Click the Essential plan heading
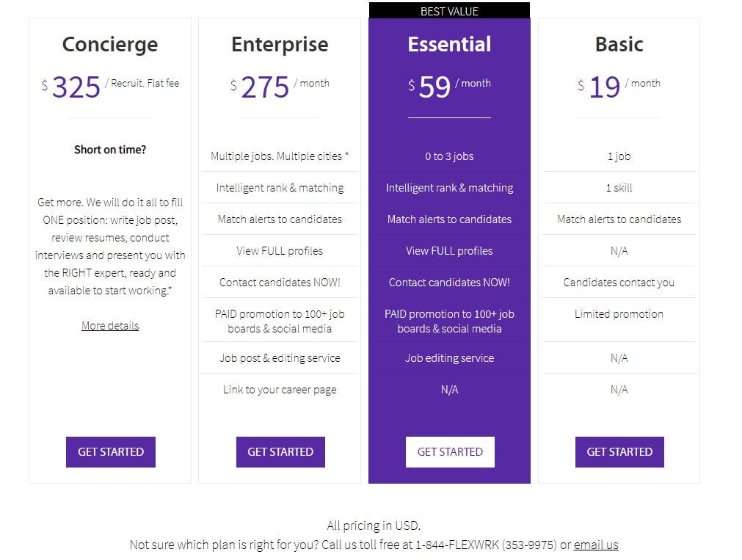 450,45
